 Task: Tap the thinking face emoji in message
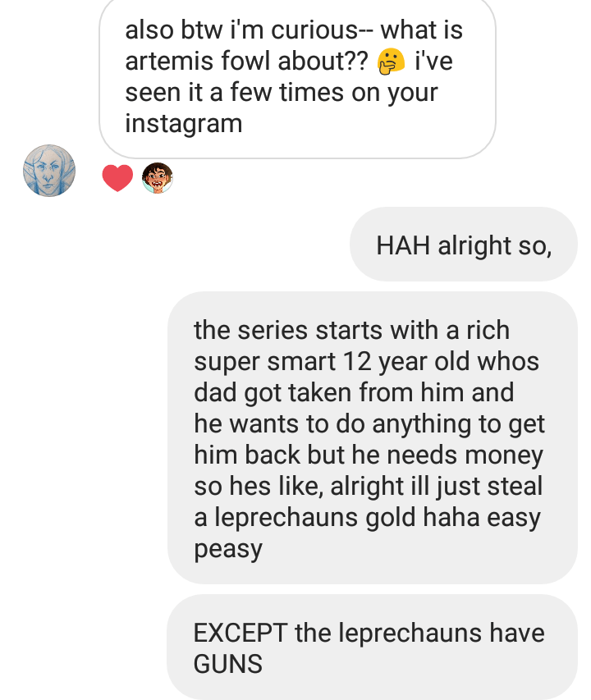coord(391,62)
